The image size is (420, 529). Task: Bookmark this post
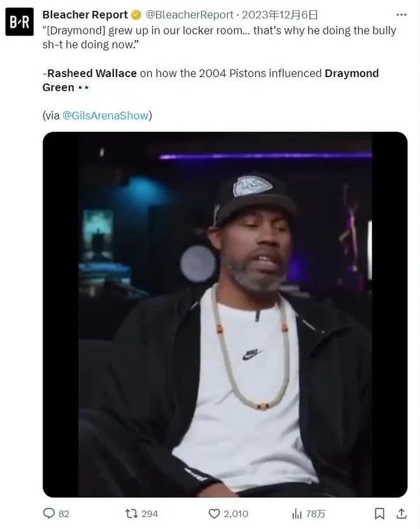click(x=379, y=514)
